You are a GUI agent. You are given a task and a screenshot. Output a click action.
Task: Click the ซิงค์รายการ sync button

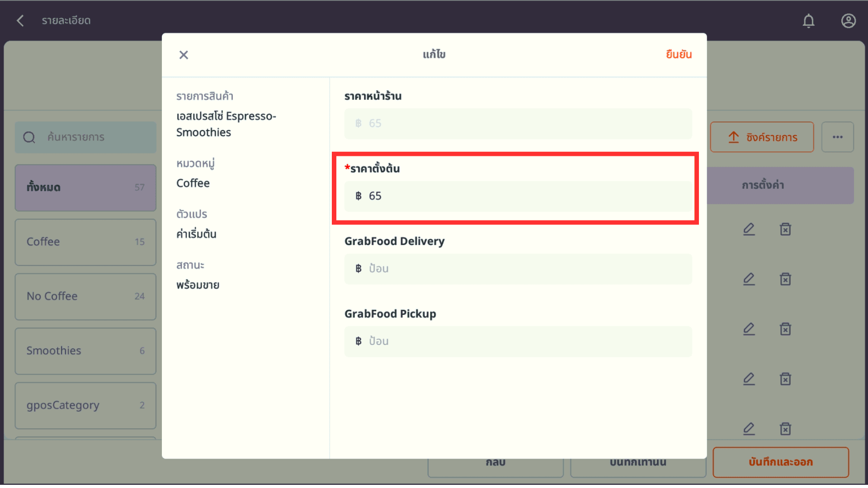pyautogui.click(x=762, y=137)
